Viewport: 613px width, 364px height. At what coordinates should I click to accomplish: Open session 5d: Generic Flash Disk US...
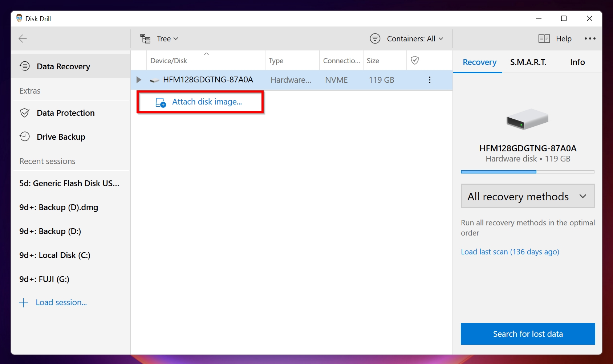pyautogui.click(x=69, y=183)
